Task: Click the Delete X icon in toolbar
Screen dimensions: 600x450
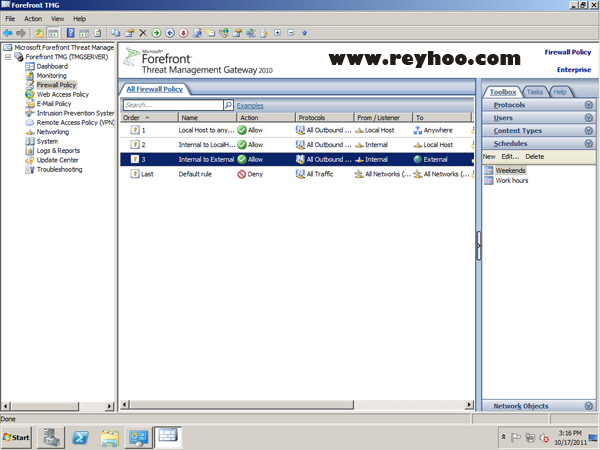Action: (x=143, y=33)
